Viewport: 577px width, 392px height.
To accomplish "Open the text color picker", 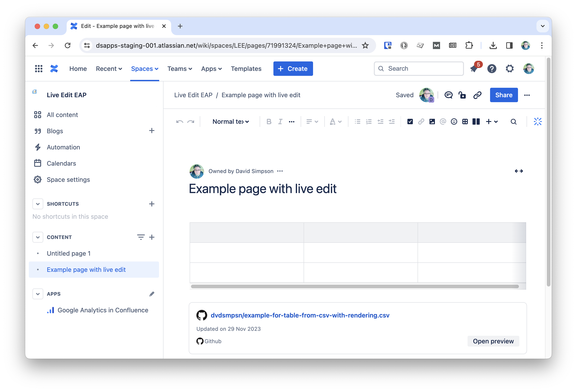I will [x=335, y=122].
